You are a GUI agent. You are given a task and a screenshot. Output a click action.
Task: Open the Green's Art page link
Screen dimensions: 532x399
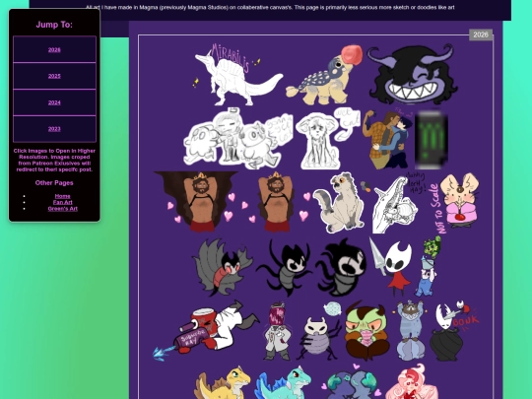pyautogui.click(x=62, y=209)
